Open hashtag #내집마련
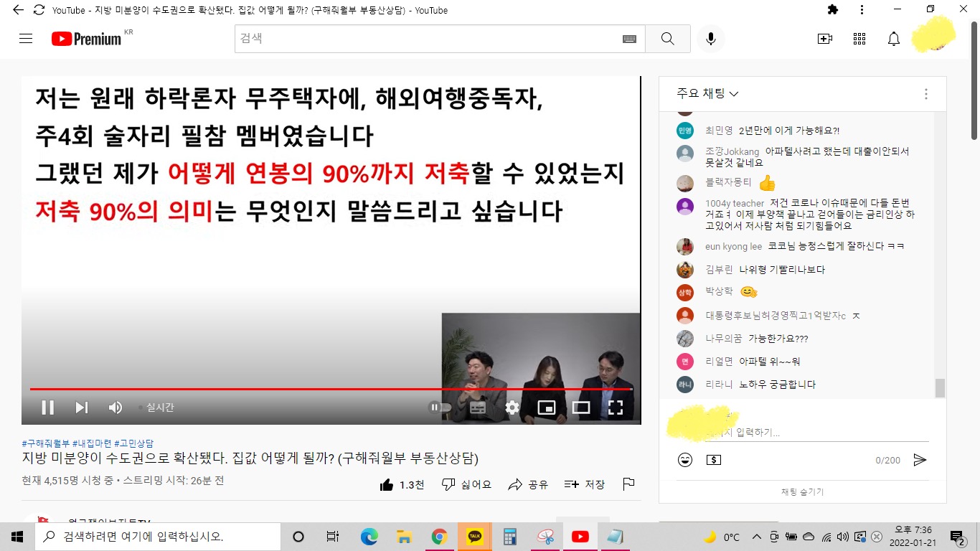Viewport: 980px width, 551px height. tap(91, 443)
